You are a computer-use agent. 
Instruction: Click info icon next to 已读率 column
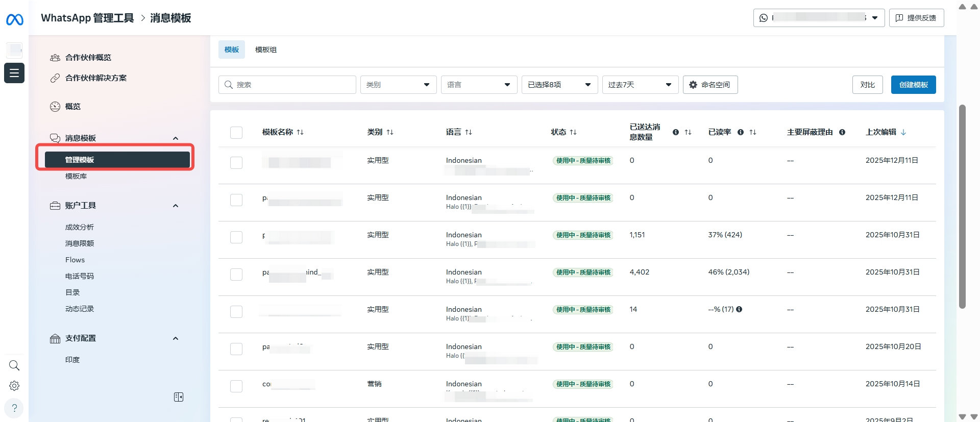tap(740, 132)
